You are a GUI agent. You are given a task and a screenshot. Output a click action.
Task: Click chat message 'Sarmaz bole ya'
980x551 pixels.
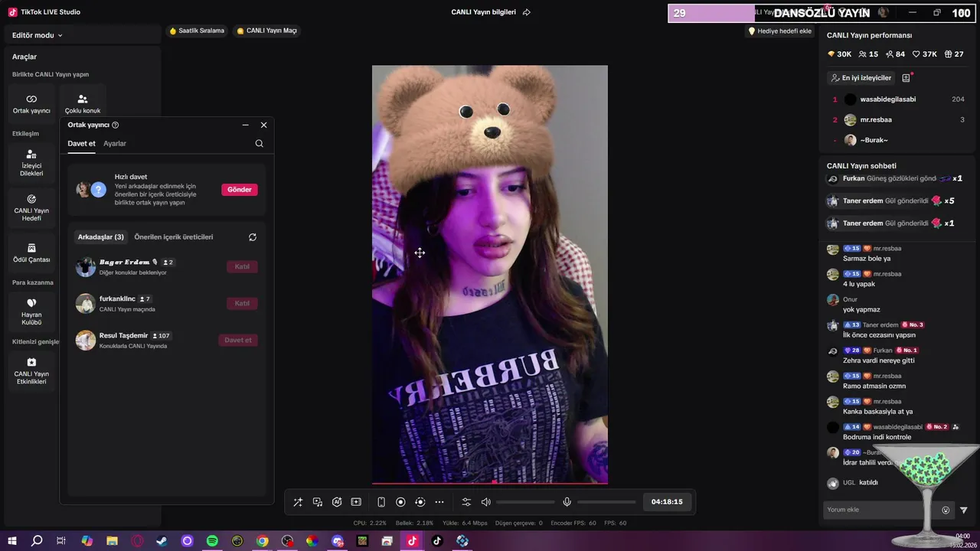click(867, 259)
